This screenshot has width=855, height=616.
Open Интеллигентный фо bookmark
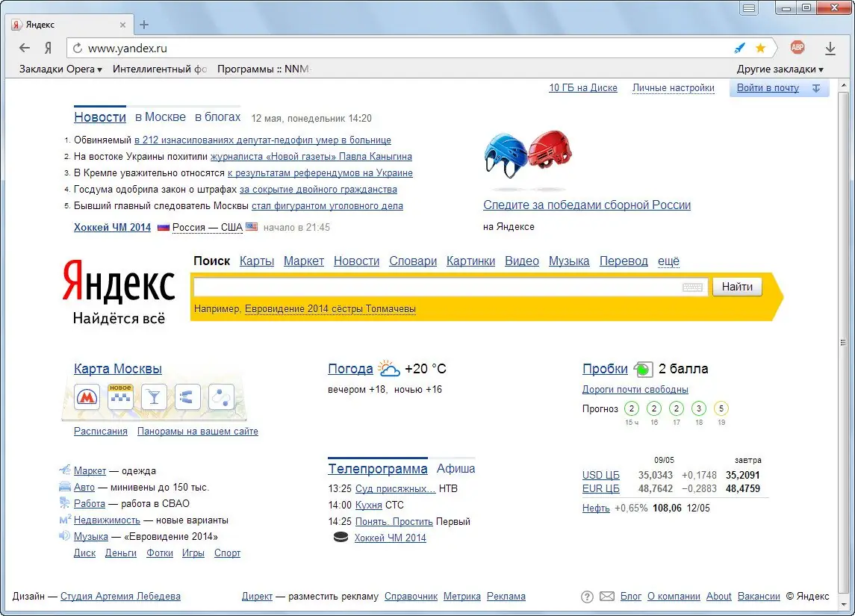160,69
